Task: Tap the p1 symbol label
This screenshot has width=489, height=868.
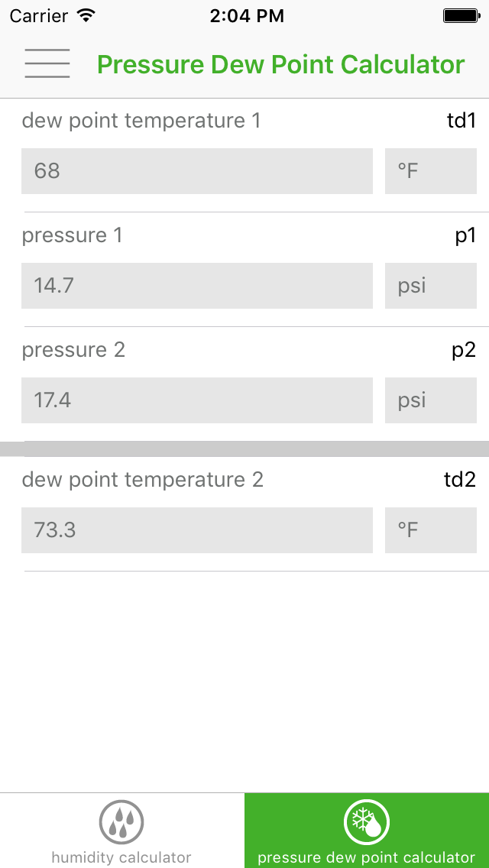Action: 465,235
